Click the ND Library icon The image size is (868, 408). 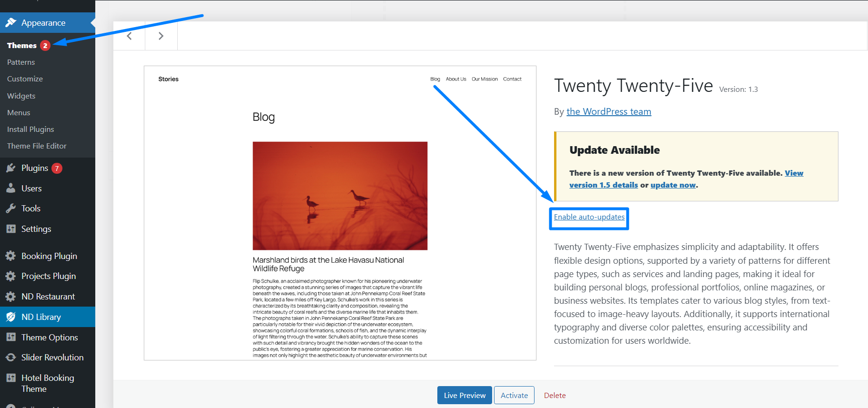point(10,317)
